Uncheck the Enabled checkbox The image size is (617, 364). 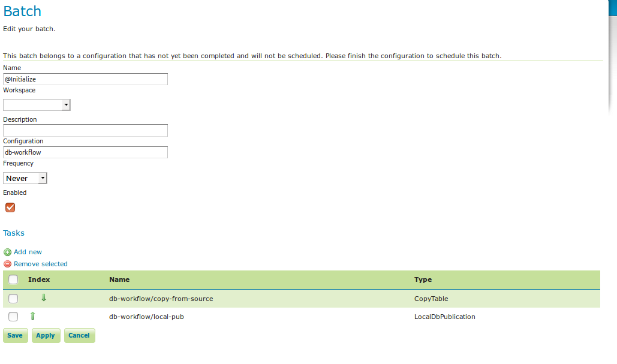(10, 207)
